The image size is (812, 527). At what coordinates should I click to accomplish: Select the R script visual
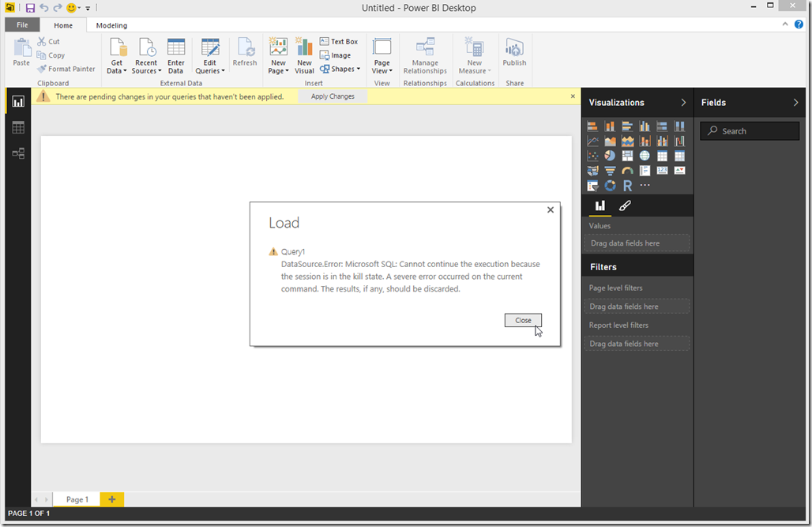click(x=627, y=186)
